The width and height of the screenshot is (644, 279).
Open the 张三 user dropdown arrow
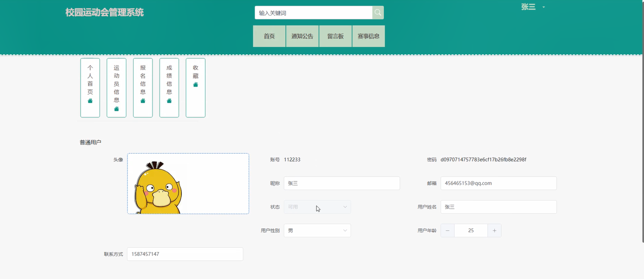click(544, 8)
